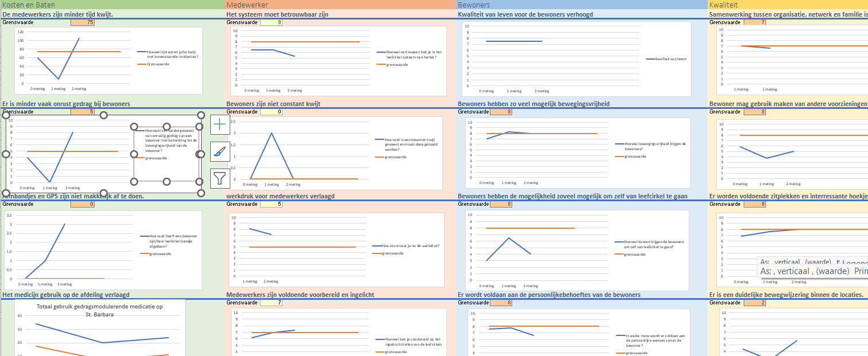Select the 'Hoe zou ervaar je nu de werkdruk?' chart
The image size is (868, 356).
(x=336, y=249)
